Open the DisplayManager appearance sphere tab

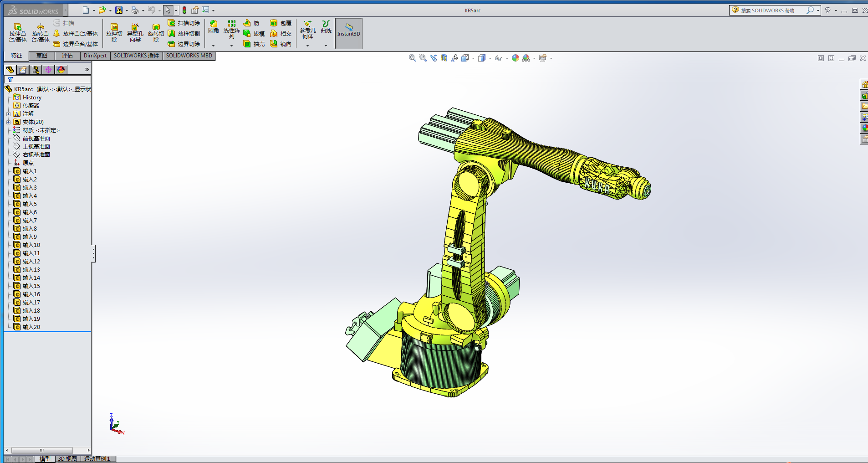[61, 70]
